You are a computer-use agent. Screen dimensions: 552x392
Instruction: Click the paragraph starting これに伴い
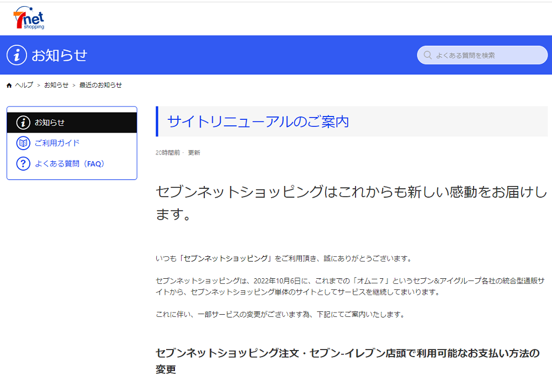coord(280,315)
